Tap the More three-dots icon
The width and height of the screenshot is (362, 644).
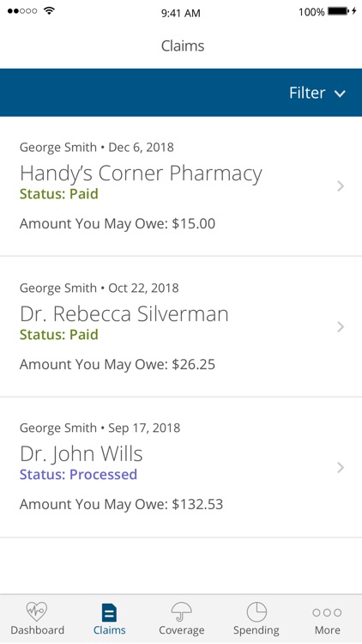[327, 613]
